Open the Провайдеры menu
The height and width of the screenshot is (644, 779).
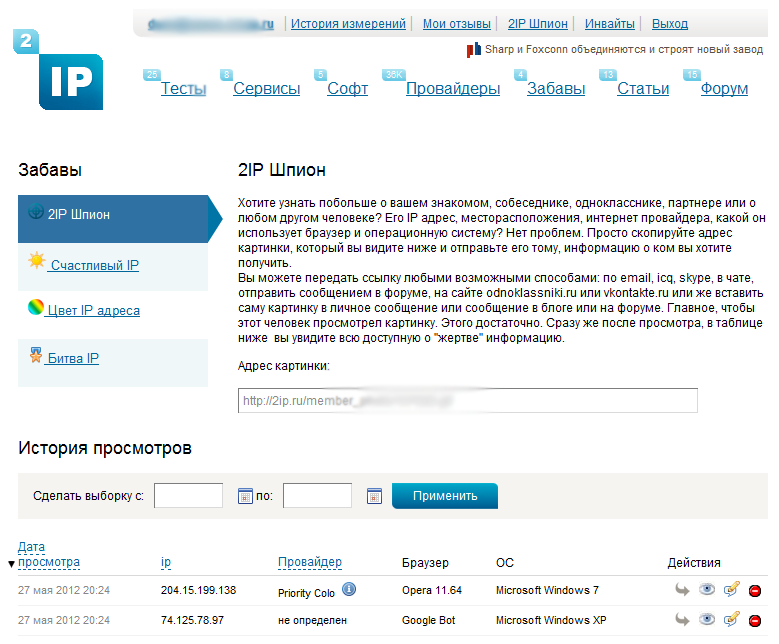[453, 88]
